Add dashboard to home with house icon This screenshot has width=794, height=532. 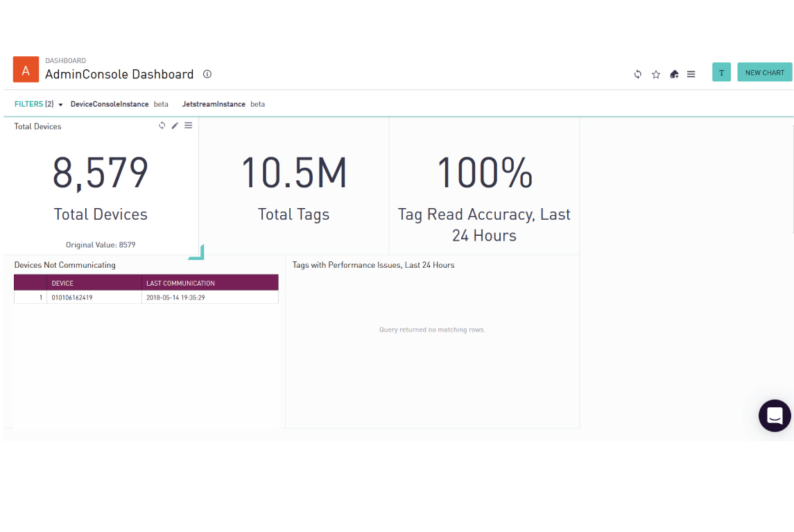click(673, 73)
